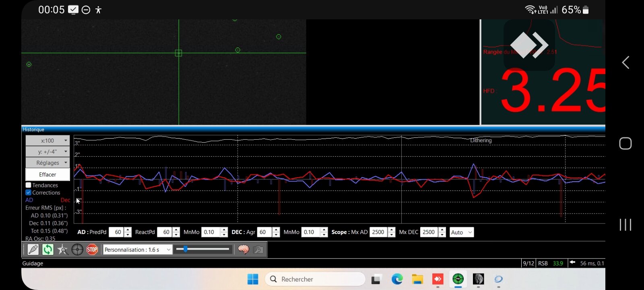Open File Explorer from the taskbar

click(x=417, y=279)
